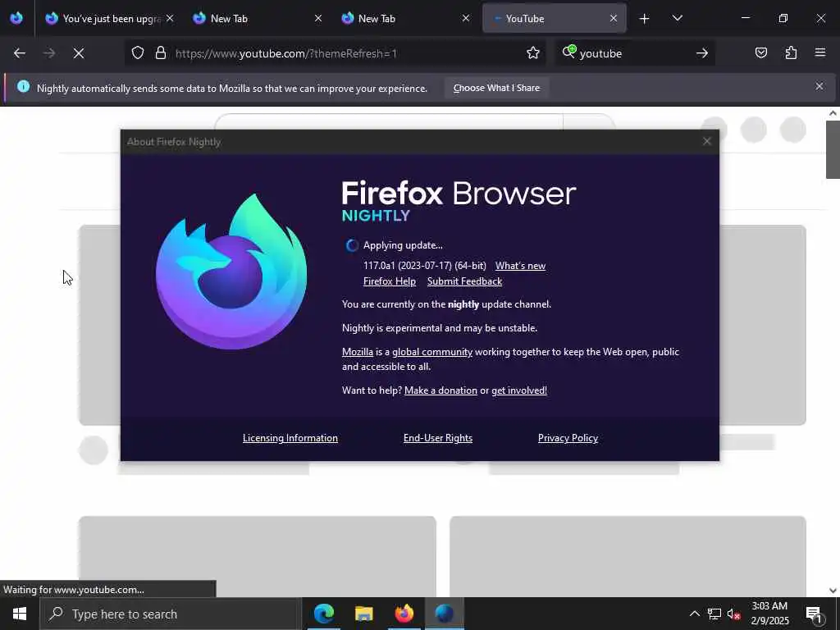Select the YouTube tab
Screen dimensions: 840x630
point(552,18)
